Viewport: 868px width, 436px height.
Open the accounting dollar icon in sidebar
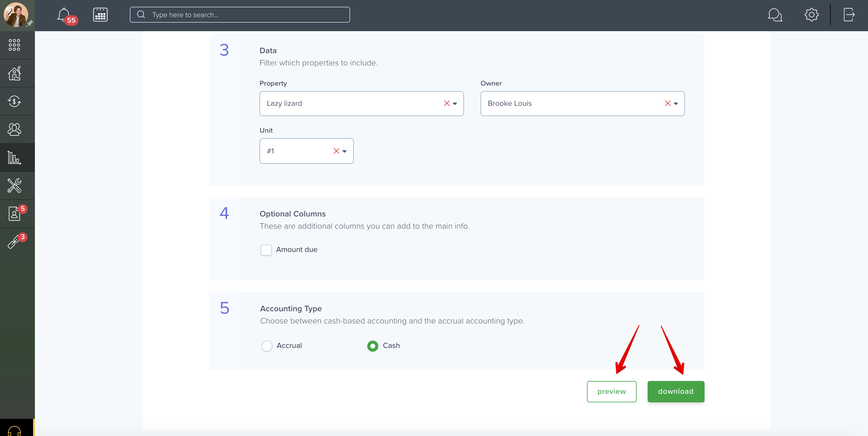(14, 101)
